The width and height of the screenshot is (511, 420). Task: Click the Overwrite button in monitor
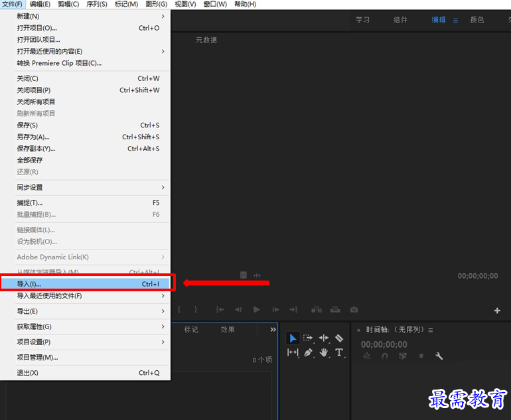coord(335,310)
